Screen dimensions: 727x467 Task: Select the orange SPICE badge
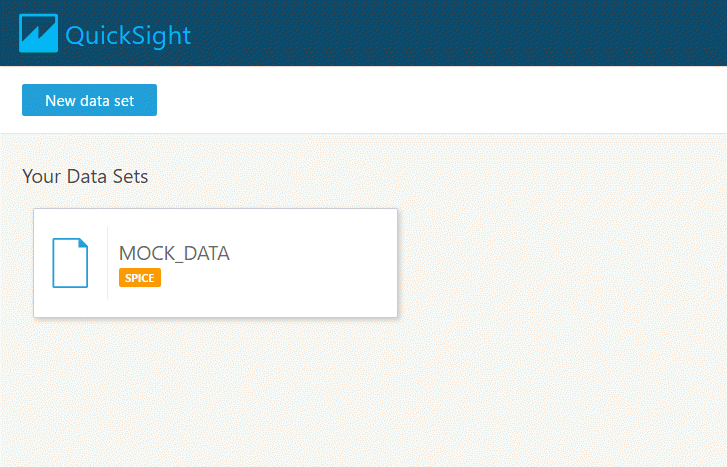(x=140, y=277)
